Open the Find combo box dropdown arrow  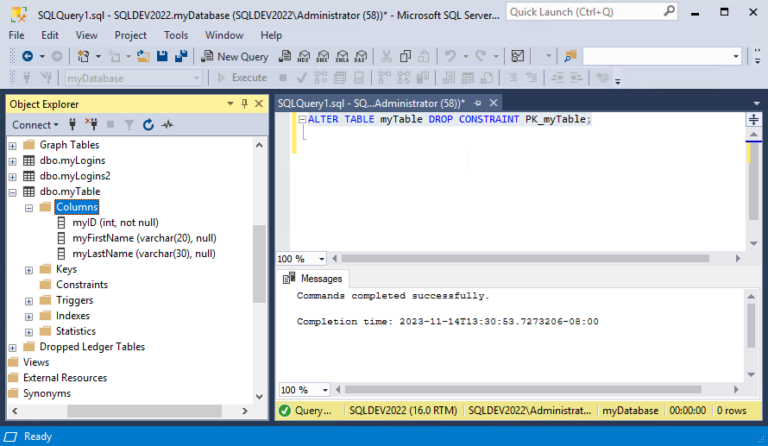coord(736,57)
